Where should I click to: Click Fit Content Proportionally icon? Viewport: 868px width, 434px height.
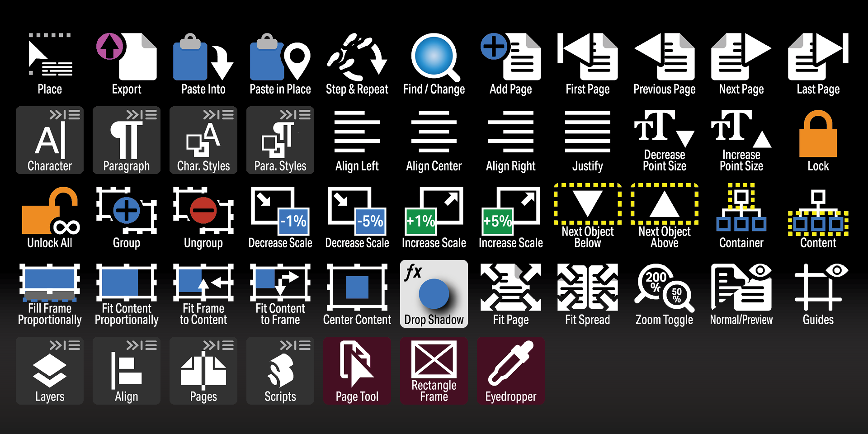tap(127, 283)
